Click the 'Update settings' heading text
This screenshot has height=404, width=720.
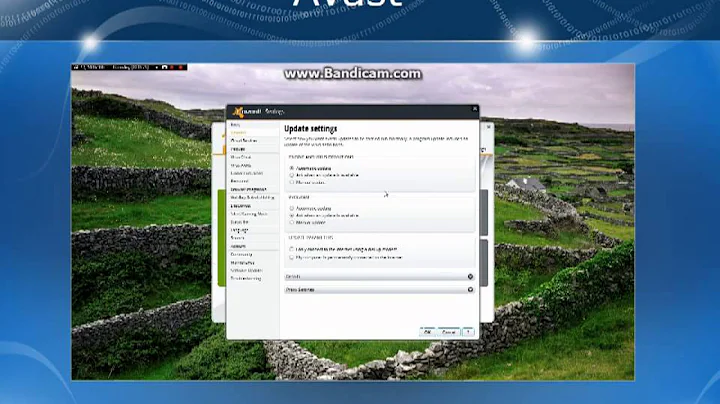coord(310,129)
